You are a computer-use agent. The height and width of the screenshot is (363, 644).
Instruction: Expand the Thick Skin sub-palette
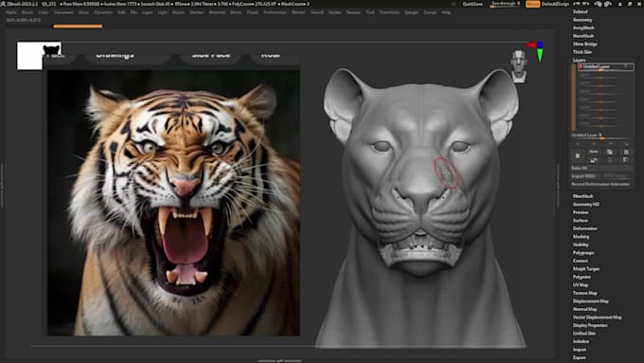[x=582, y=52]
